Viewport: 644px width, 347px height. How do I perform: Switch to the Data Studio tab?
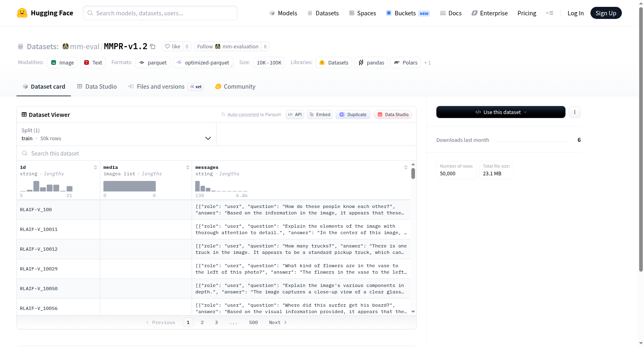click(x=97, y=87)
